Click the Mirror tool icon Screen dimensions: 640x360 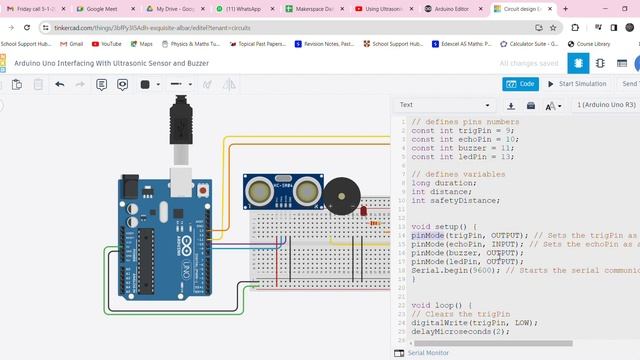pos(229,84)
